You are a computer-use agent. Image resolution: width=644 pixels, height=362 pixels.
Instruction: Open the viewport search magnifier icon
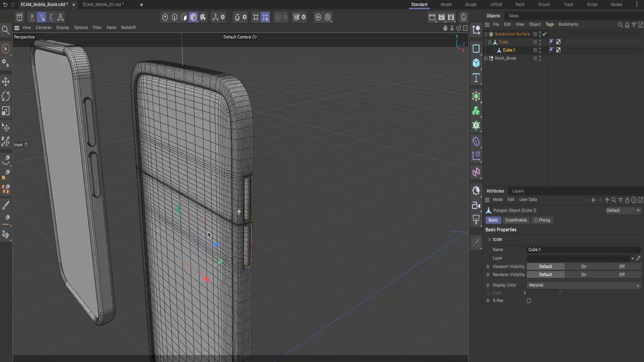[x=5, y=30]
